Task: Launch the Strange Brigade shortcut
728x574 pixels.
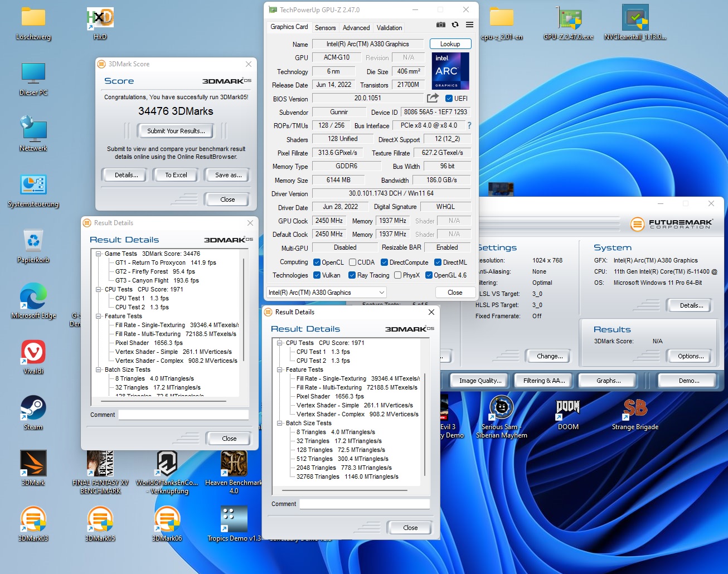Action: click(x=635, y=413)
